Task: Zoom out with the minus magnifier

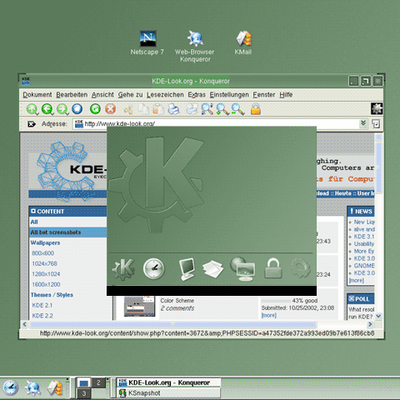Action: coord(238,109)
